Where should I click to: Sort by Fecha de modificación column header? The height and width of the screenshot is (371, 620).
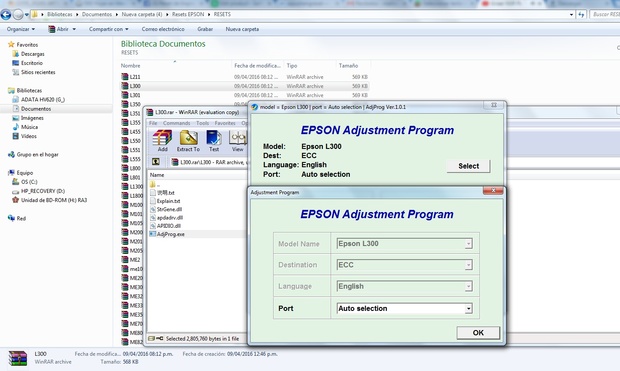tap(257, 66)
